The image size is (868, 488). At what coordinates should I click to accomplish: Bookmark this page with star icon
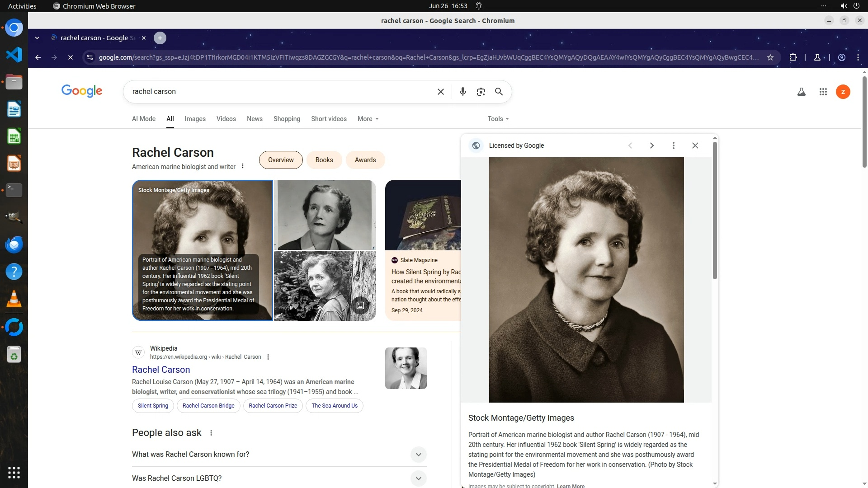tap(770, 57)
